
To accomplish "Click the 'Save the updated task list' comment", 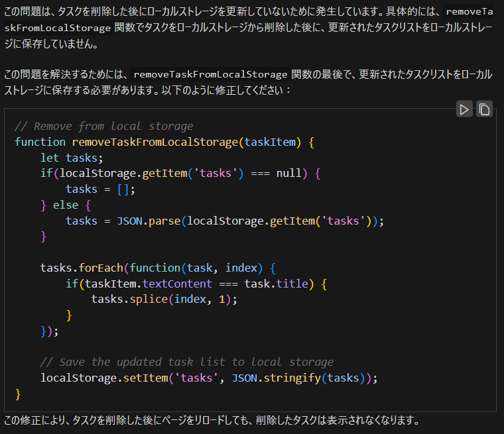I will pyautogui.click(x=186, y=362).
